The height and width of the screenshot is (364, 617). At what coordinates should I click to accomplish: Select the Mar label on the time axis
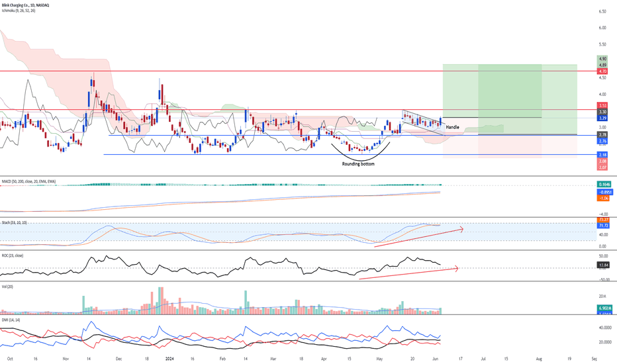273,359
